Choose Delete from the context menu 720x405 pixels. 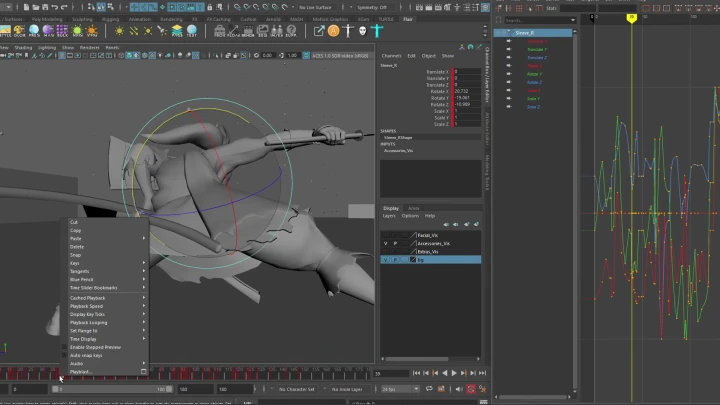pyautogui.click(x=77, y=247)
